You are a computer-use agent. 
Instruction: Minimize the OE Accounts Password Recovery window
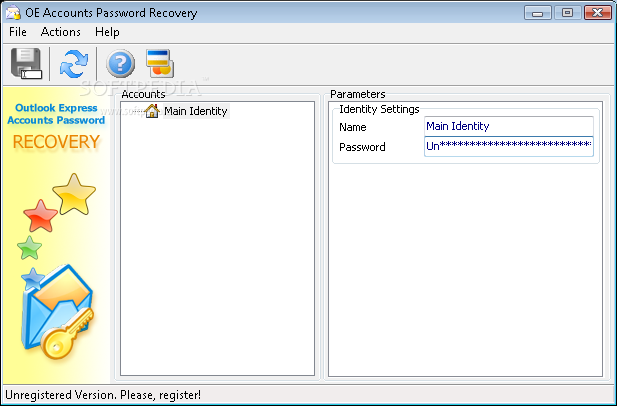pyautogui.click(x=538, y=13)
